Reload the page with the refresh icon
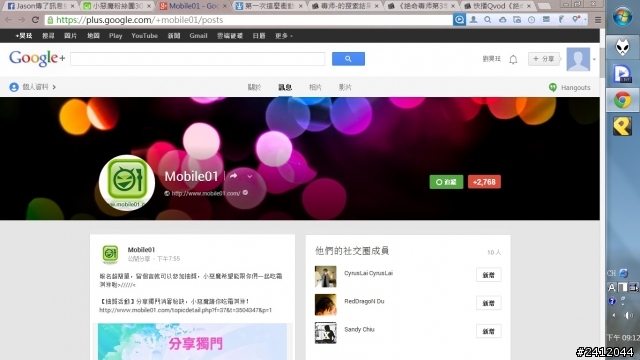The height and width of the screenshot is (360, 640). pos(36,20)
